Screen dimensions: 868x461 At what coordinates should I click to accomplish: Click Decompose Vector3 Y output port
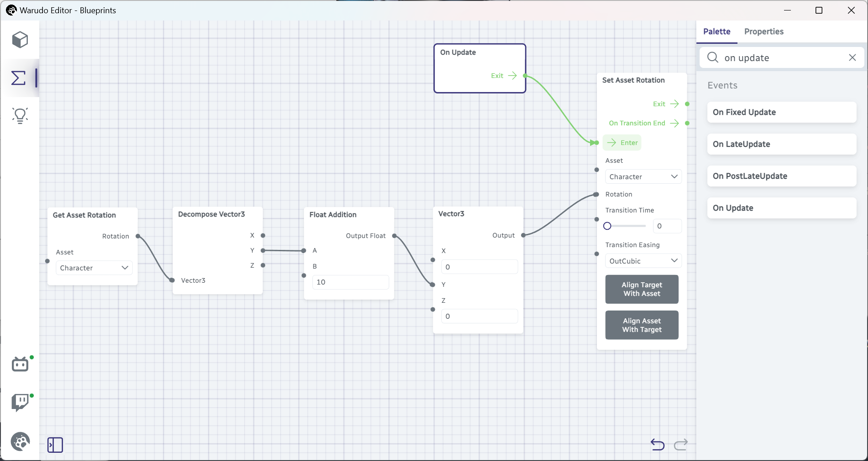(263, 250)
